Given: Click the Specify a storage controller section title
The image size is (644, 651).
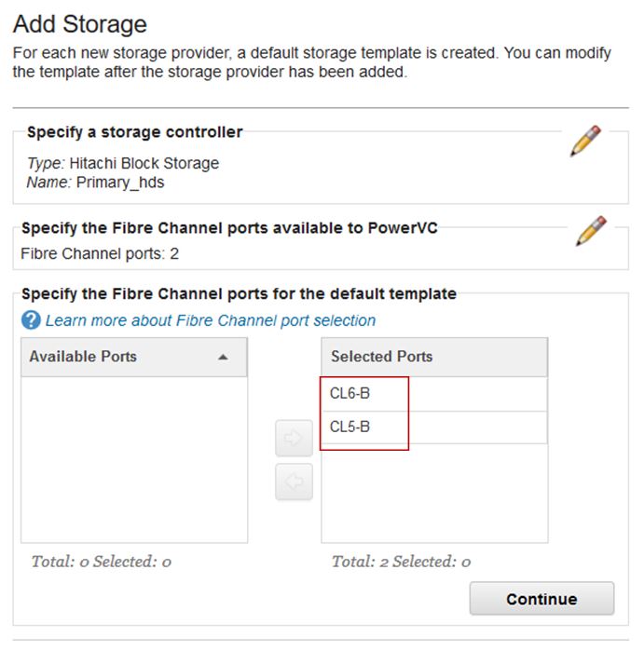Looking at the screenshot, I should (x=134, y=132).
